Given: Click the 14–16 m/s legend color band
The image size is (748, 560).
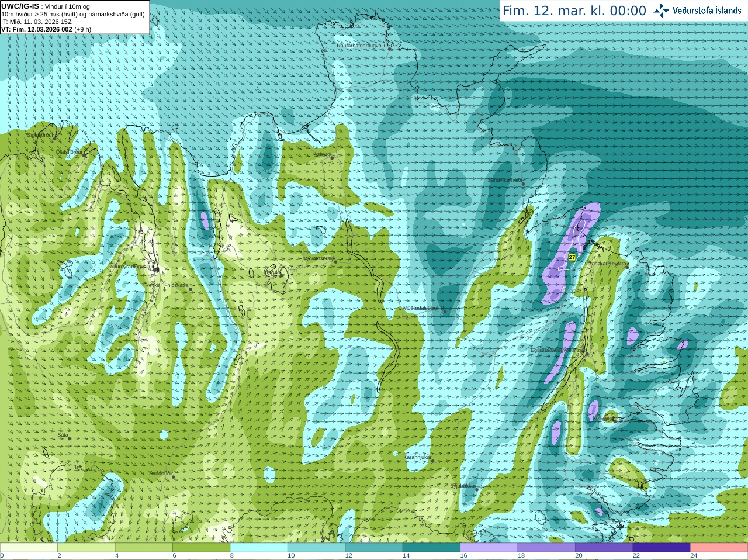Looking at the screenshot, I should click(432, 548).
